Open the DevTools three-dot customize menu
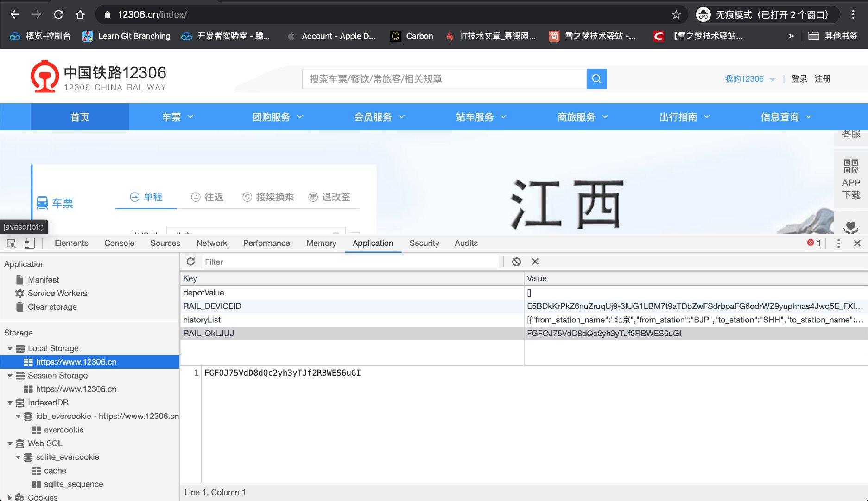Screen dimensions: 868x501 pyautogui.click(x=838, y=243)
